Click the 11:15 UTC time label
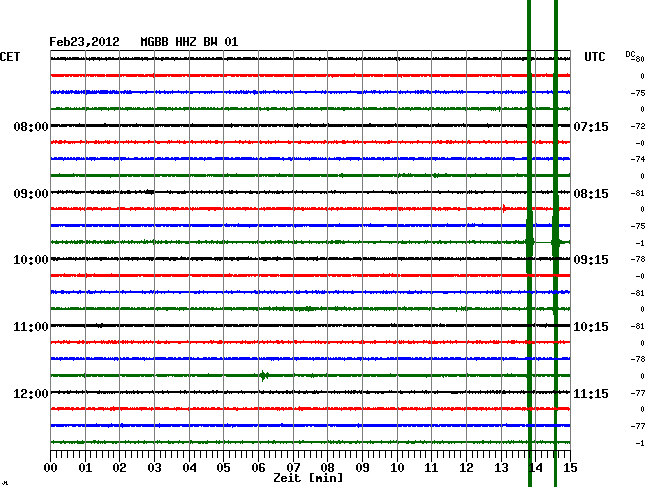The width and height of the screenshot is (650, 494). (591, 393)
